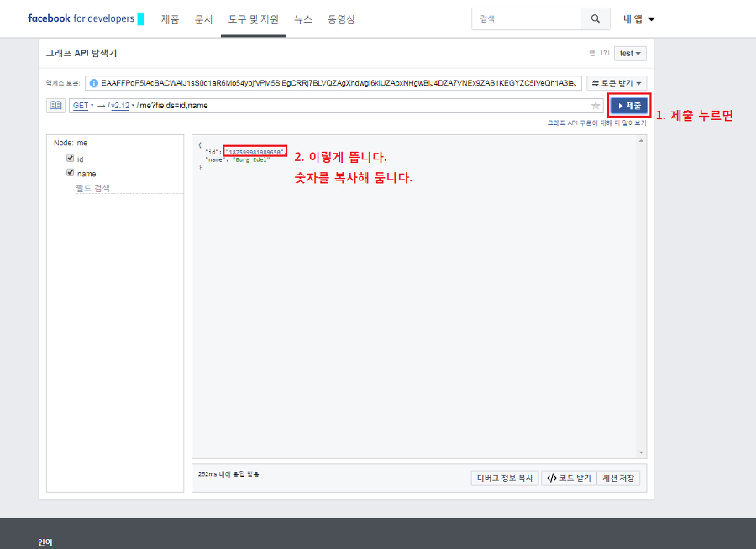Click the 디버그 정보 복사 button
This screenshot has height=549, width=756.
(x=504, y=478)
